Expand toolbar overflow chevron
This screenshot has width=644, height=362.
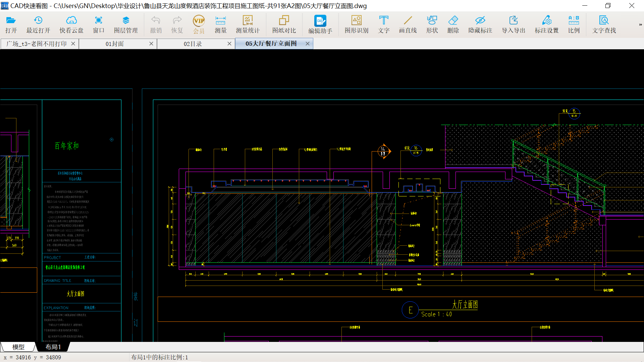pos(640,24)
